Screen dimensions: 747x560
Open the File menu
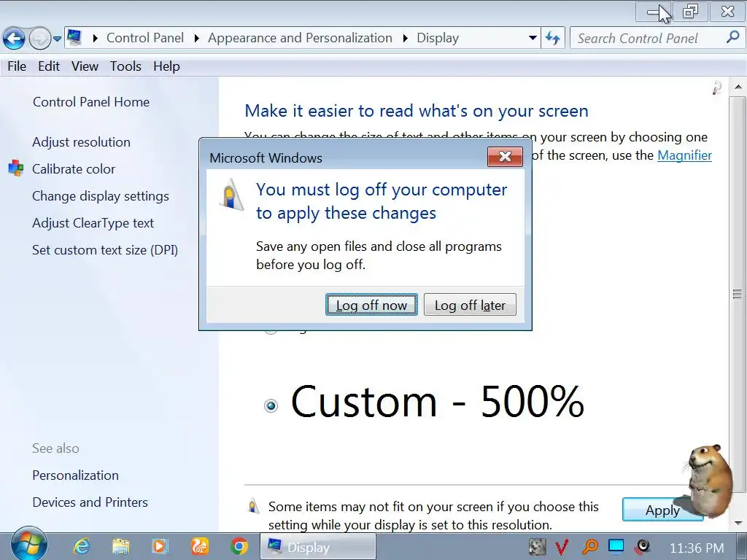pos(17,66)
